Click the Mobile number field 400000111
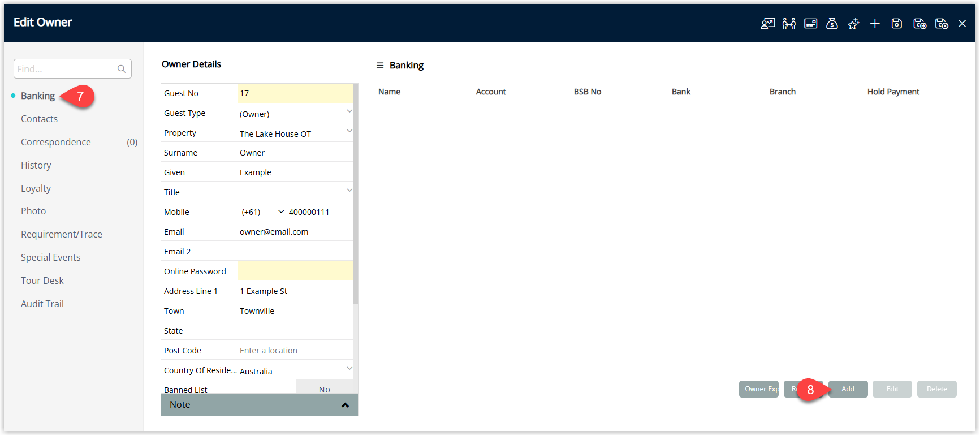This screenshot has width=980, height=436. 320,212
